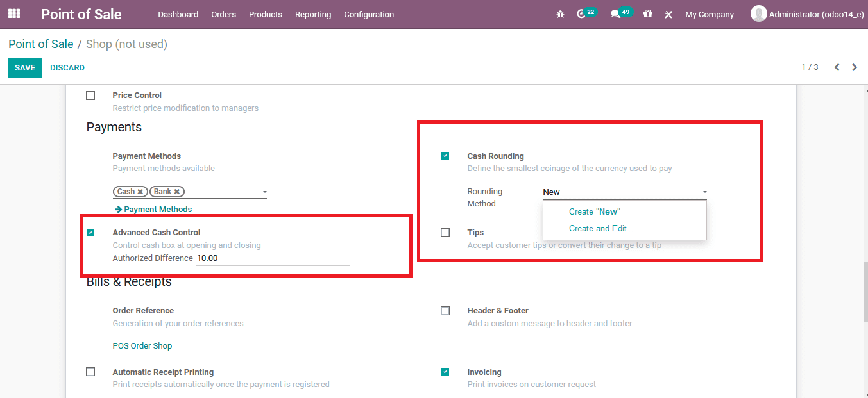The height and width of the screenshot is (398, 868).
Task: Enable the Tips checkbox
Action: [x=445, y=233]
